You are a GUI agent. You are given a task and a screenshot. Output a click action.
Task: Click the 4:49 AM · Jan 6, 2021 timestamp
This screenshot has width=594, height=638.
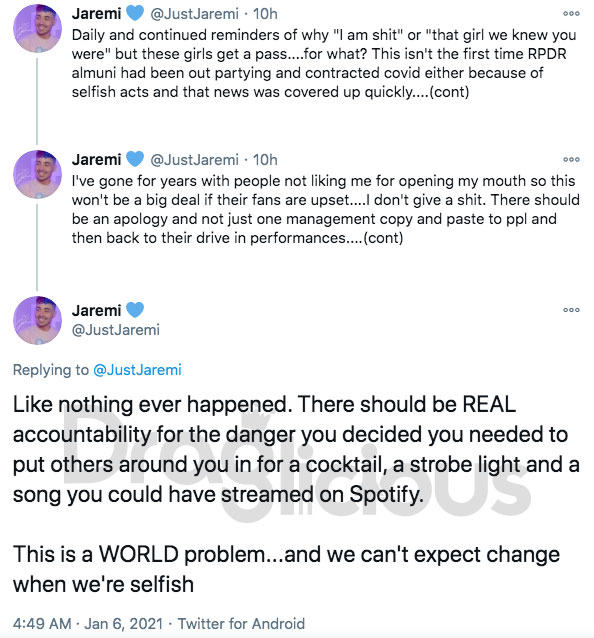88,624
